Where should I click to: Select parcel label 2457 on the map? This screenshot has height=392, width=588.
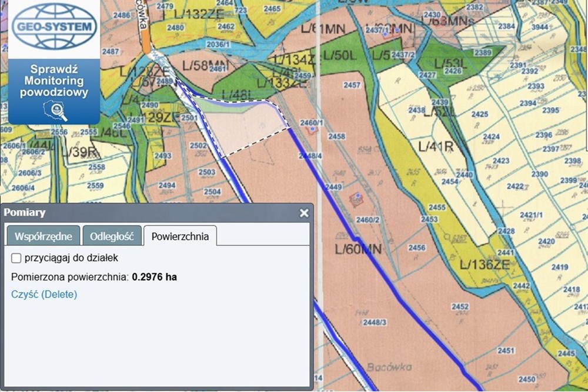click(352, 86)
